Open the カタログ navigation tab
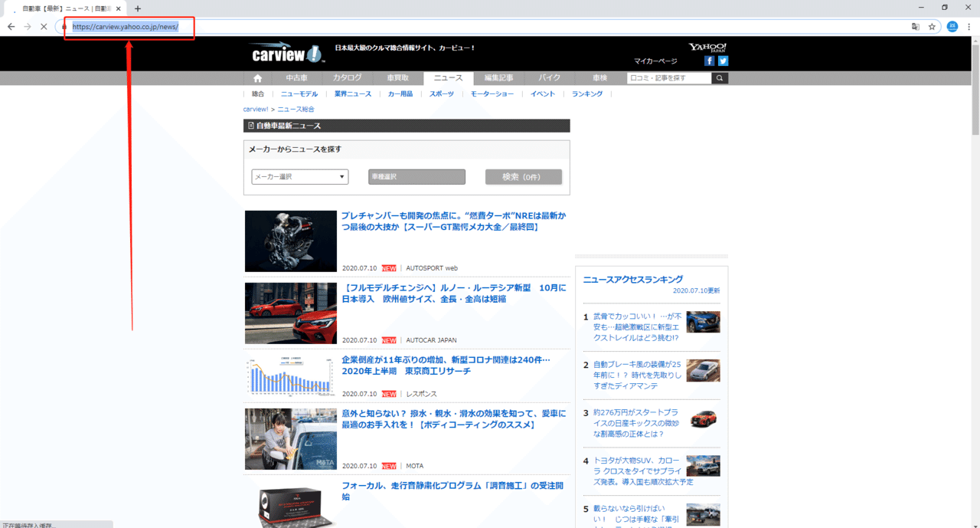Screen dimensions: 980x528 (348, 78)
